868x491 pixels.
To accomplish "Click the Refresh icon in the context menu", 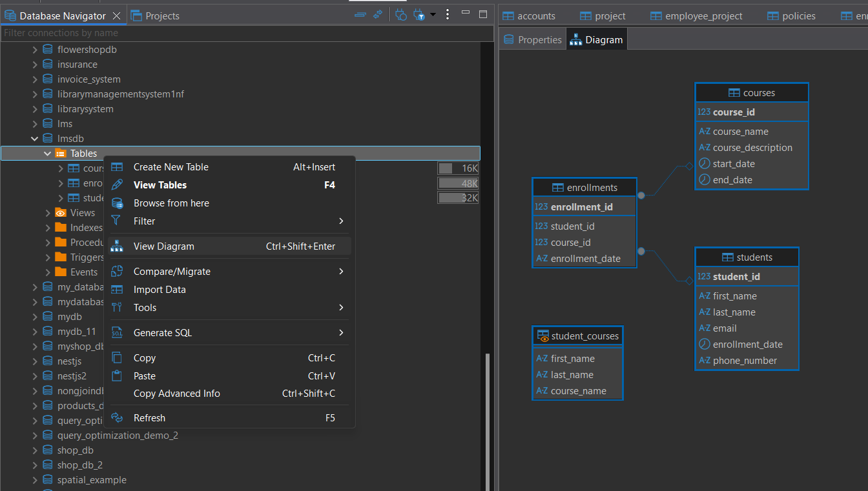I will point(118,417).
